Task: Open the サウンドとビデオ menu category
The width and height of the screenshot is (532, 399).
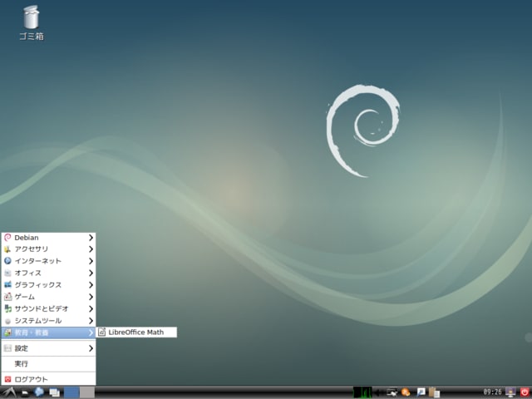Action: (x=48, y=308)
